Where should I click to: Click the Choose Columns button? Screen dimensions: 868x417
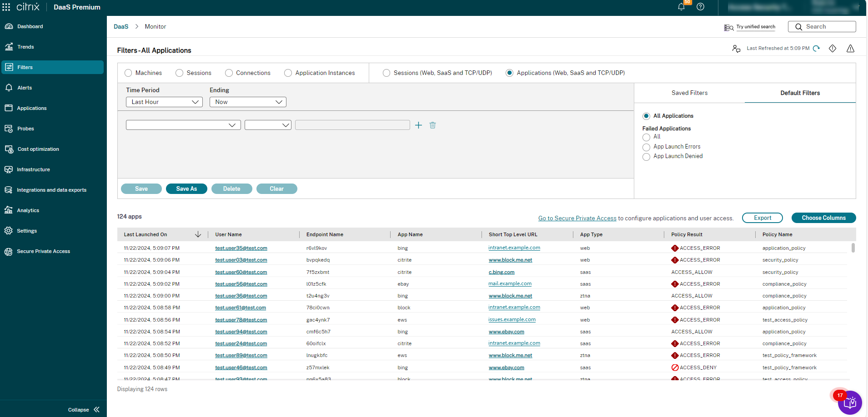[x=823, y=218]
